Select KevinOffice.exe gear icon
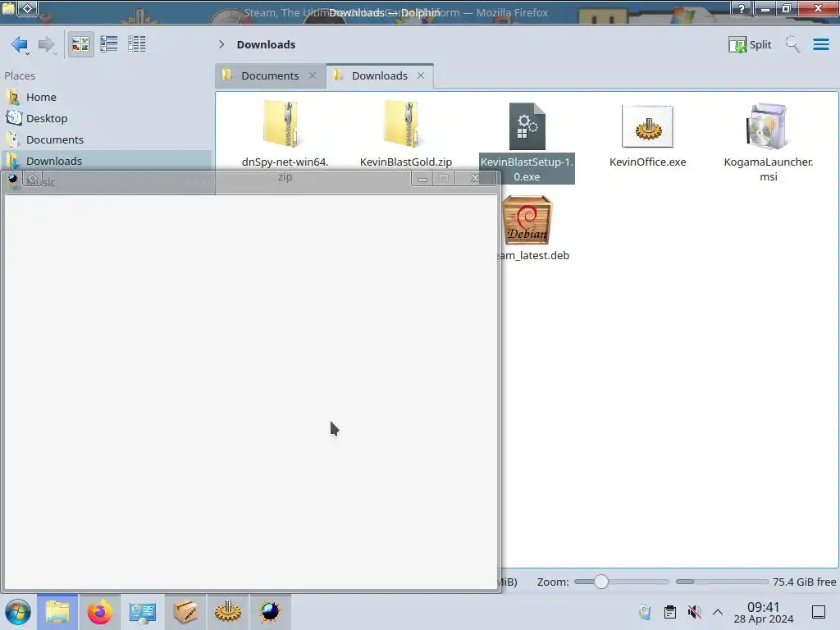Image resolution: width=840 pixels, height=630 pixels. click(648, 126)
